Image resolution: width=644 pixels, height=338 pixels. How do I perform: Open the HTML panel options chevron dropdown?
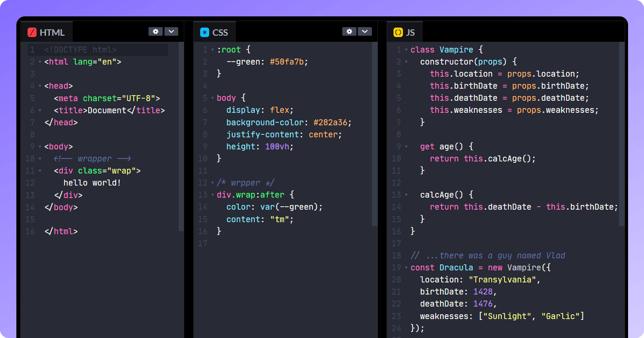pos(171,31)
